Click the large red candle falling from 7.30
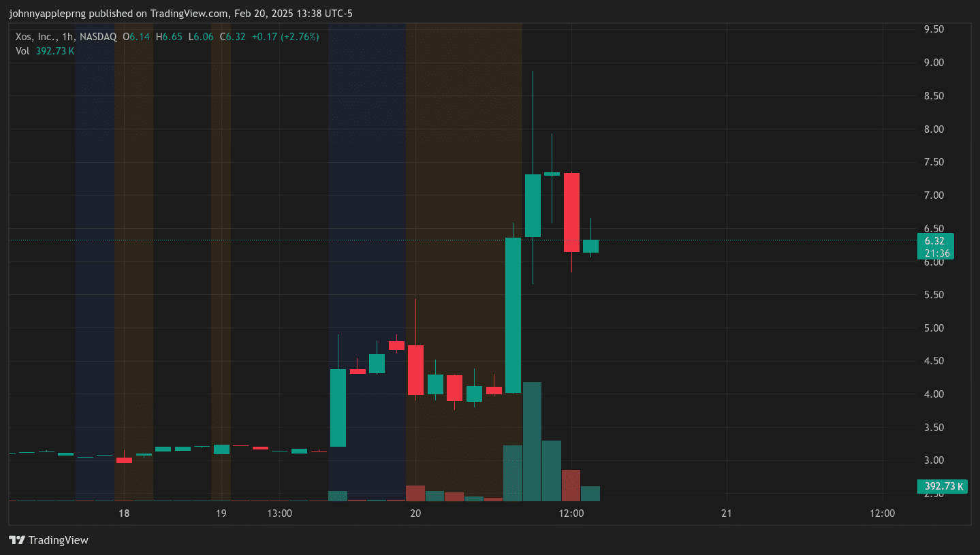The image size is (980, 555). tap(571, 212)
